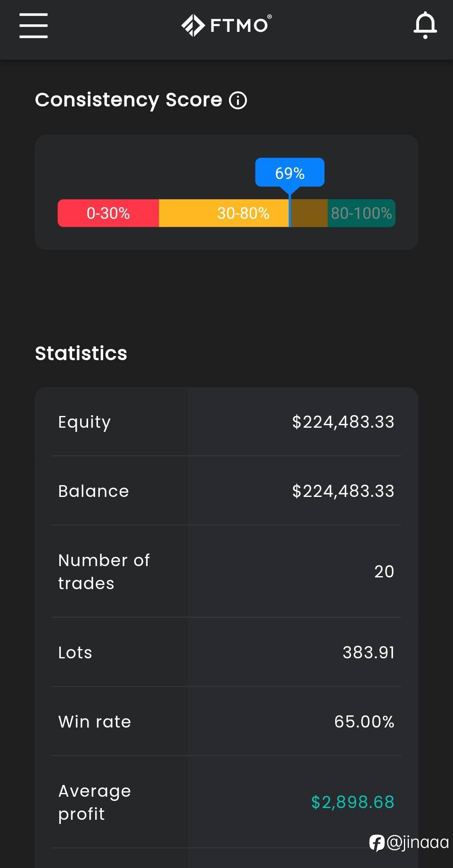Select the orange 30-80% range segment

click(243, 213)
